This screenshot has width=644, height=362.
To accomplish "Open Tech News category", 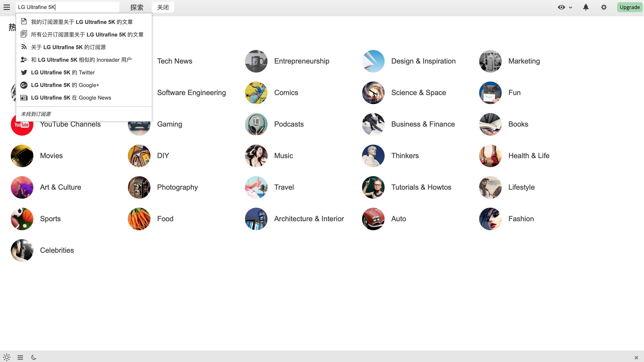I will point(175,61).
